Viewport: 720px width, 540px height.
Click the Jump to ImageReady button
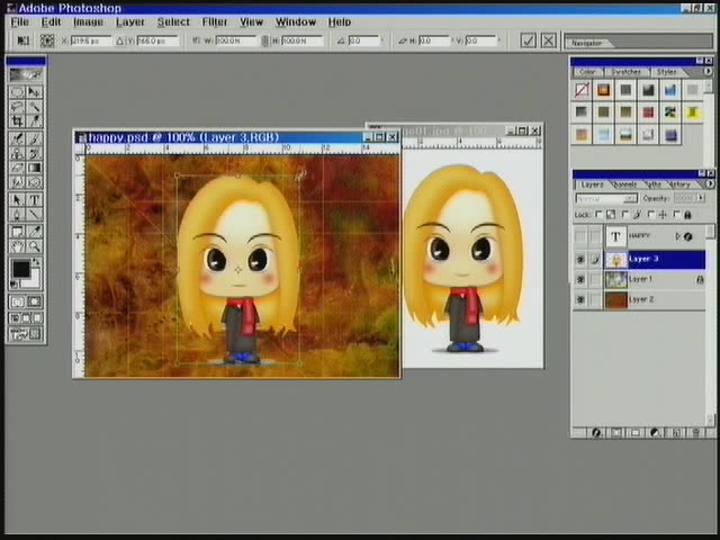[x=26, y=334]
